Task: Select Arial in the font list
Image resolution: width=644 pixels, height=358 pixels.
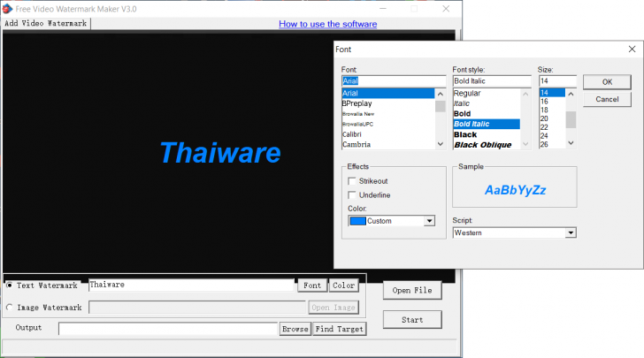Action: coord(388,93)
